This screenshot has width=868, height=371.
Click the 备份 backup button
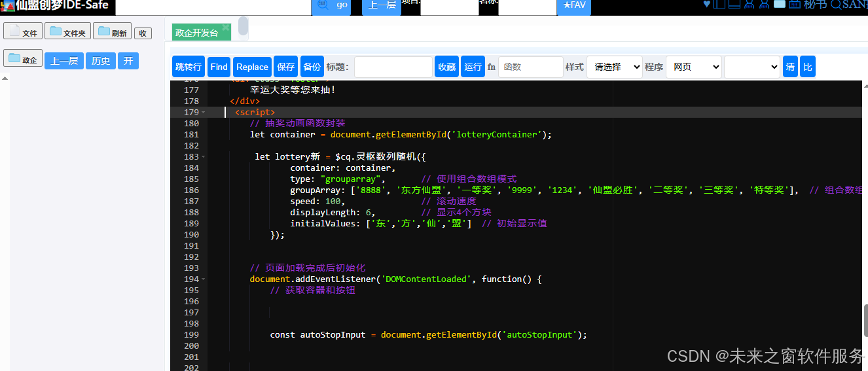312,67
